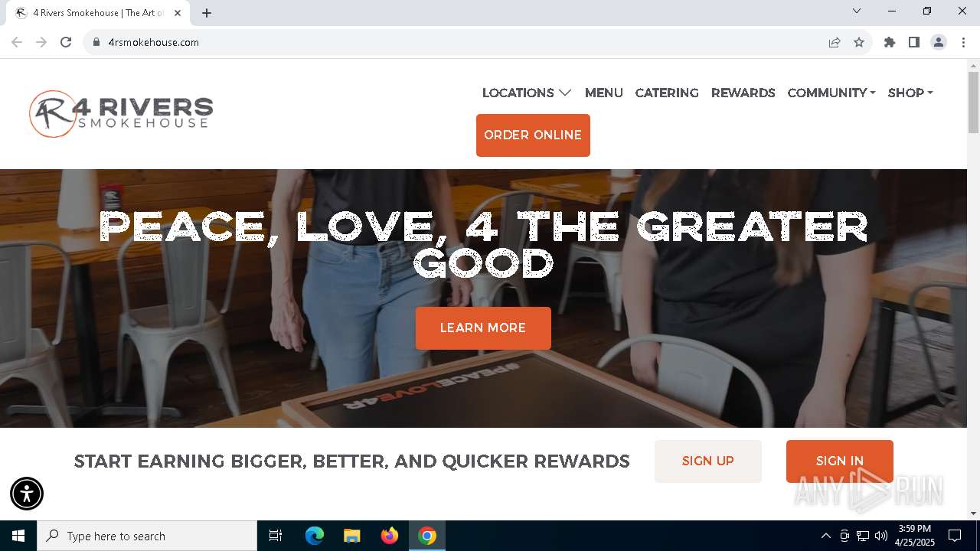This screenshot has height=551, width=980.
Task: Reload the page with the refresh icon
Action: pos(66,42)
